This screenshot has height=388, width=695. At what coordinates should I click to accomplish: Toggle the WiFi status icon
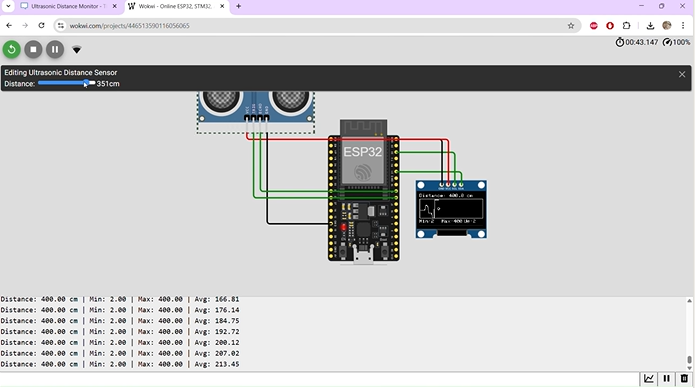point(77,50)
